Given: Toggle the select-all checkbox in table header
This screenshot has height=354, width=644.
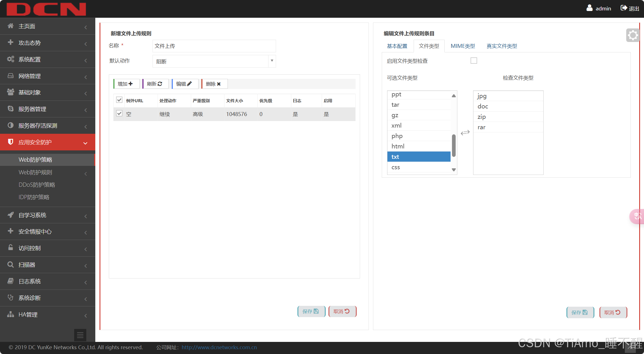Looking at the screenshot, I should click(119, 100).
